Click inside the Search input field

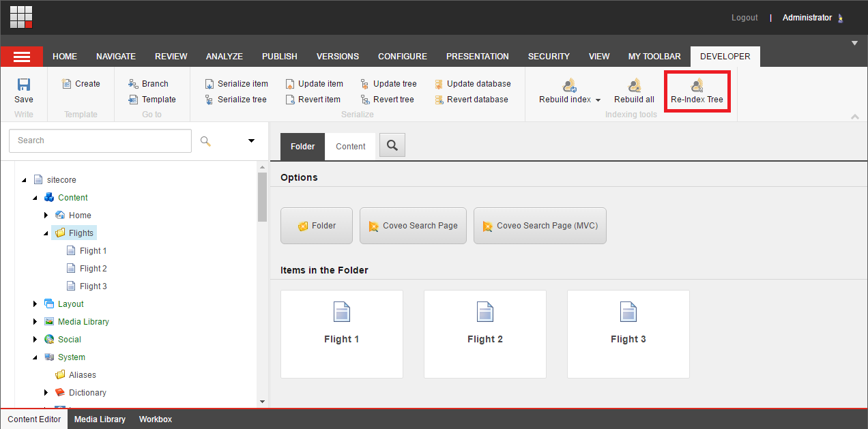100,140
